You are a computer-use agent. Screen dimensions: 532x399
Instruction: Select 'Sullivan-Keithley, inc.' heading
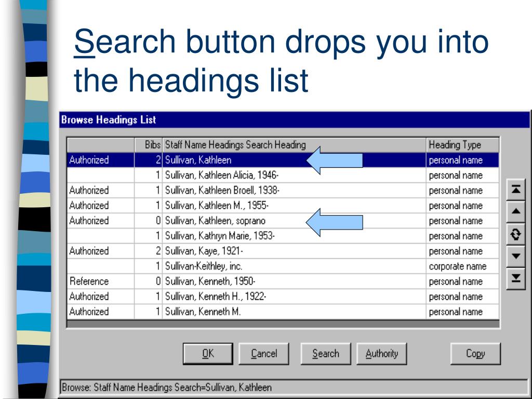pos(283,267)
